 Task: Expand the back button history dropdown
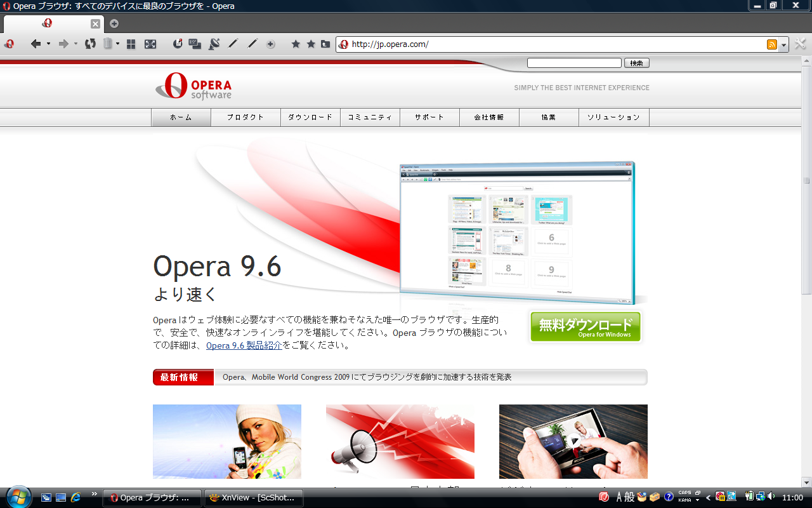(48, 44)
